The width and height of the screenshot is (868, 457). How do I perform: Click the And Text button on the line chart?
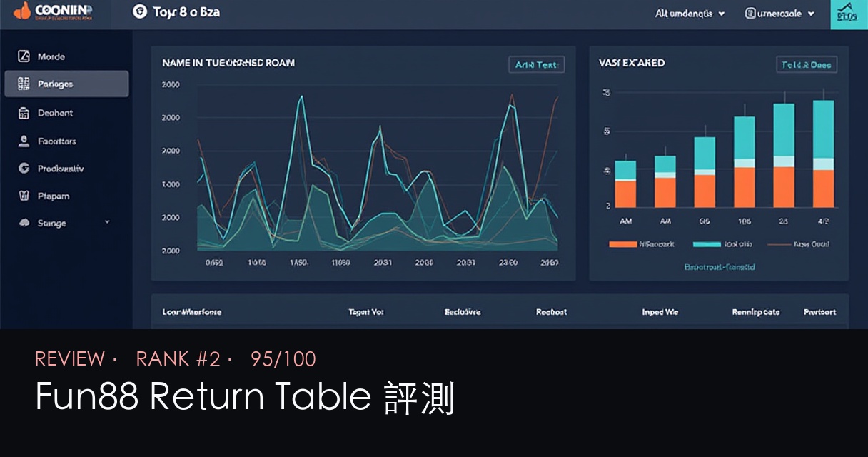tap(537, 64)
